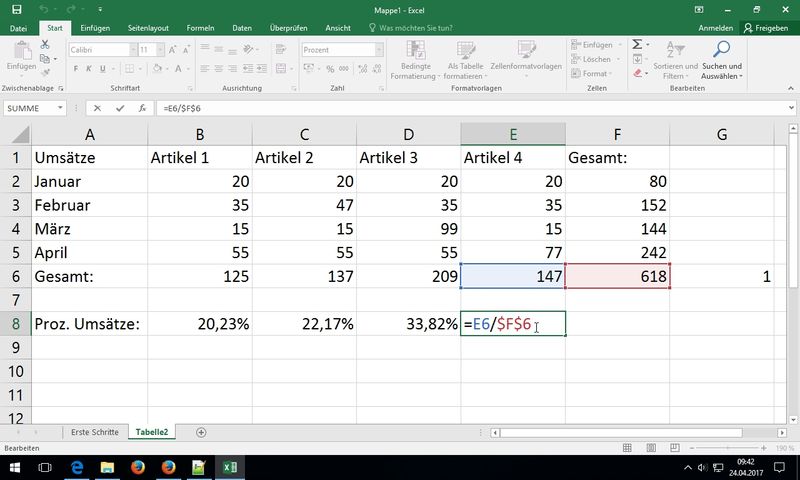Image resolution: width=800 pixels, height=480 pixels.
Task: Click the increase indent icon
Action: [x=261, y=68]
